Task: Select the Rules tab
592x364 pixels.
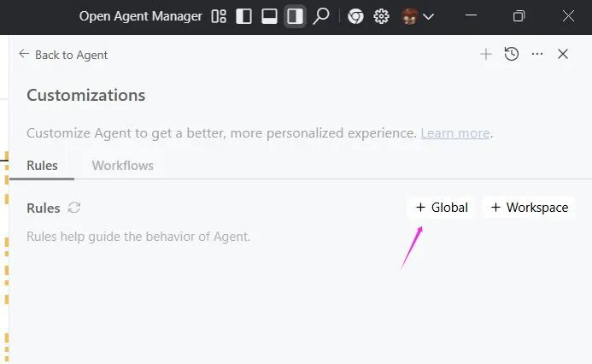Action: [42, 166]
